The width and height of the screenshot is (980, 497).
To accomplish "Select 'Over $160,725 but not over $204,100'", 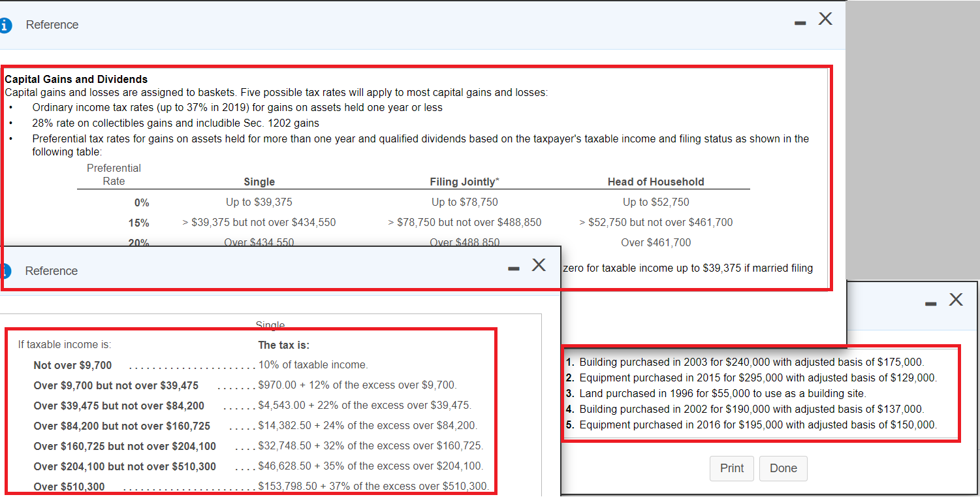I will [x=125, y=446].
